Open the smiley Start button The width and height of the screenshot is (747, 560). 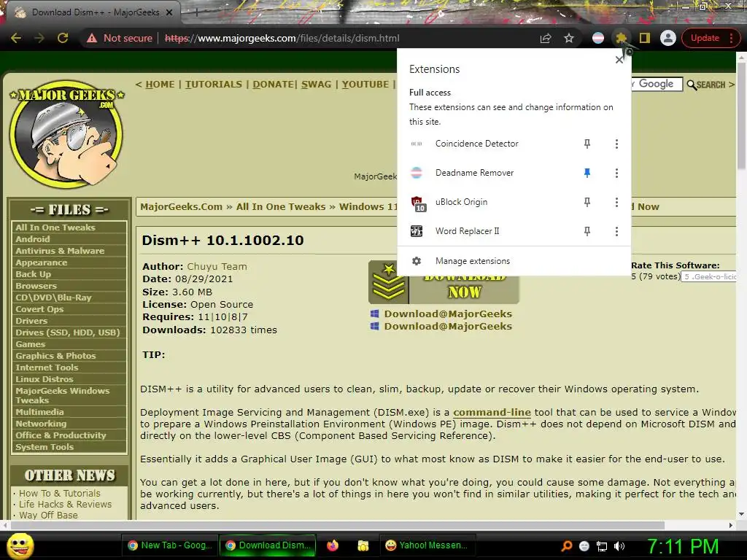tap(20, 546)
